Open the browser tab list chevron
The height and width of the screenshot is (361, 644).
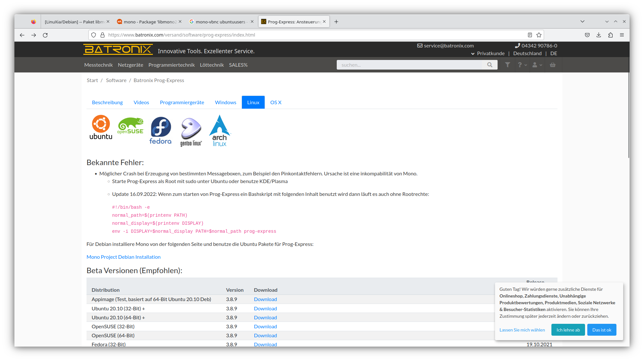coord(582,21)
